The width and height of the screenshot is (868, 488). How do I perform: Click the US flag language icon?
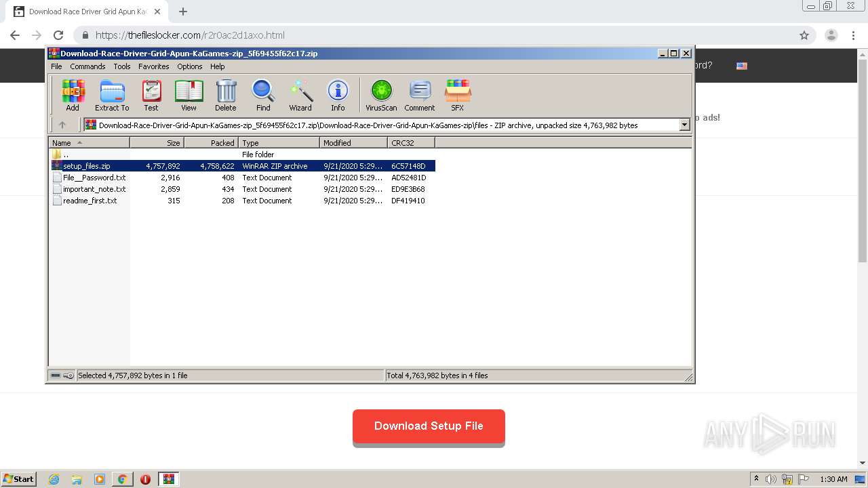[742, 66]
